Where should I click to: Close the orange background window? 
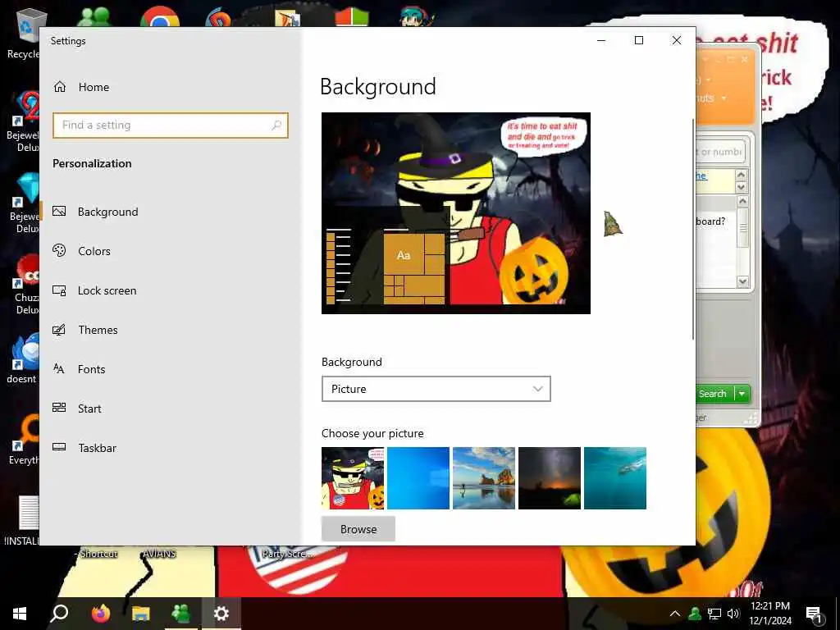(745, 59)
